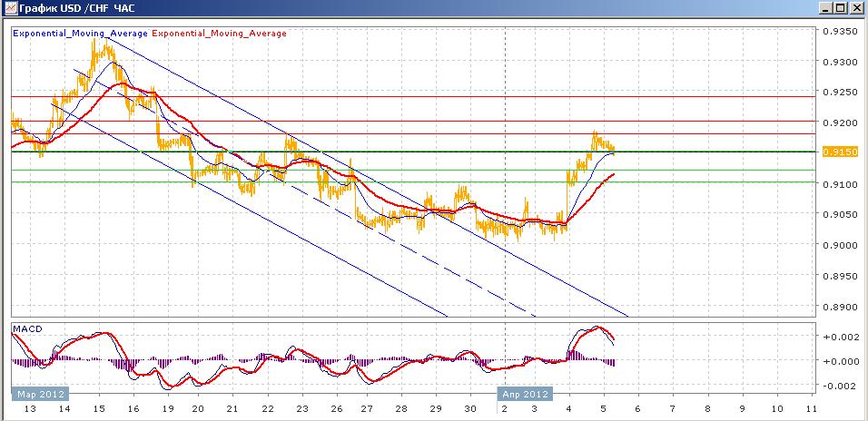Maximize the USD/CHF chart window
Viewport: 868px width, 421px height.
coord(841,8)
